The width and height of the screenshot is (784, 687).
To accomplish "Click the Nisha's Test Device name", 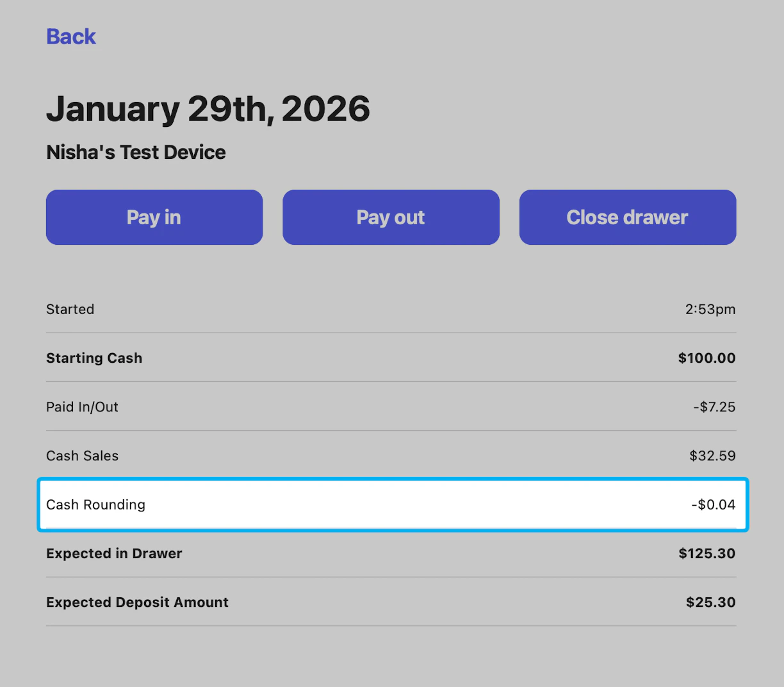I will pyautogui.click(x=136, y=153).
